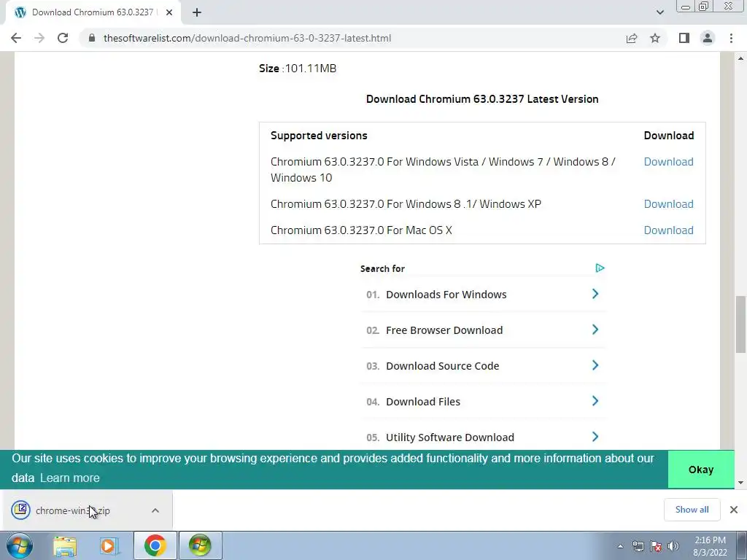The image size is (747, 560).
Task: Launch Windows Media Player from taskbar
Action: point(109,545)
